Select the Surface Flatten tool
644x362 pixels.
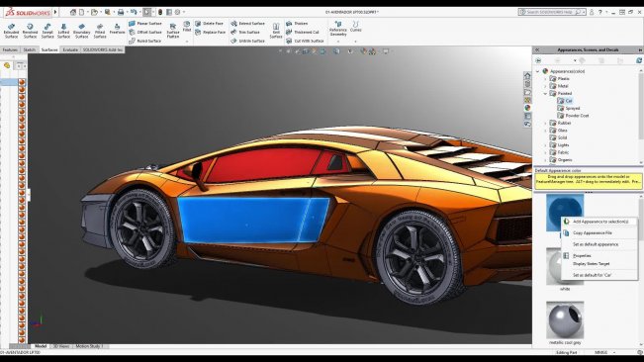pyautogui.click(x=173, y=32)
